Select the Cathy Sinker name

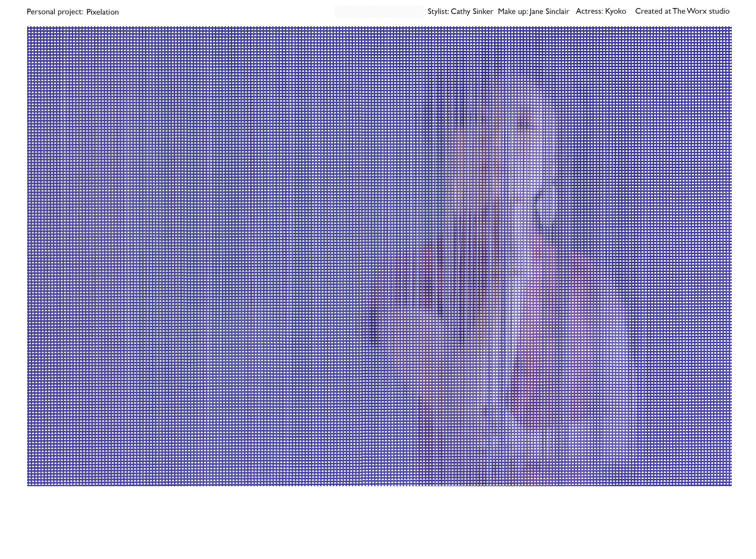point(472,12)
